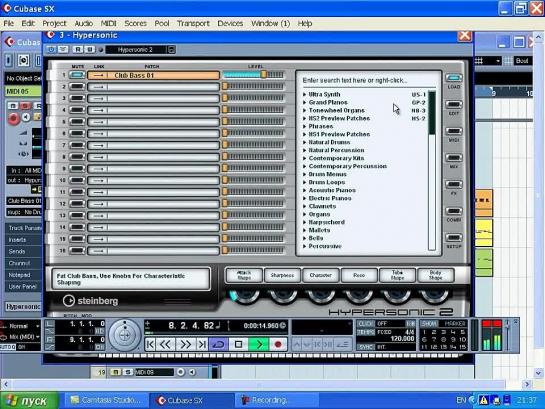This screenshot has width=545, height=409.
Task: Open the Transport menu
Action: tap(193, 23)
